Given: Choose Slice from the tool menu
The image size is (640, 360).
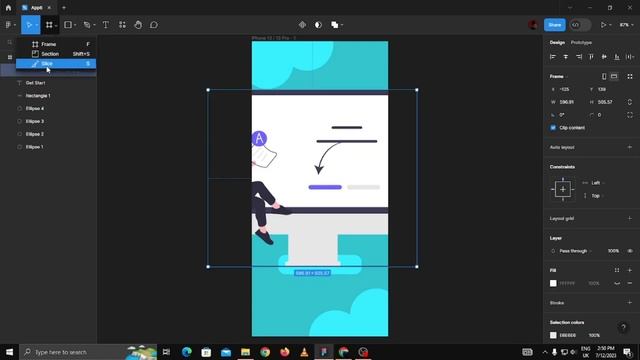Looking at the screenshot, I should [56, 64].
